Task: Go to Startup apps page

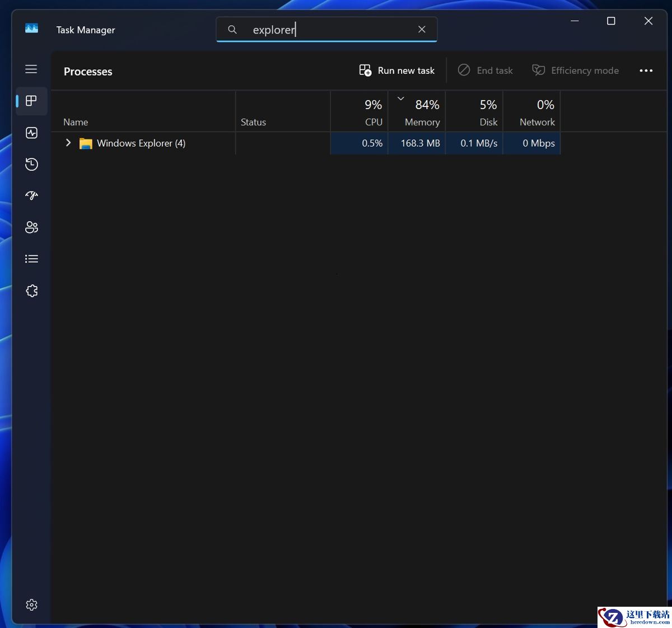Action: [31, 195]
